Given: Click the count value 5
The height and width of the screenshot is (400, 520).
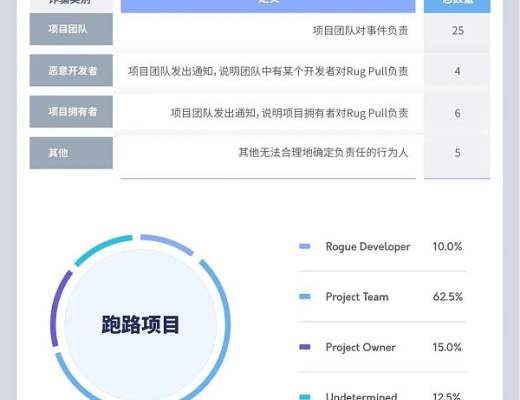Looking at the screenshot, I should pyautogui.click(x=457, y=153).
